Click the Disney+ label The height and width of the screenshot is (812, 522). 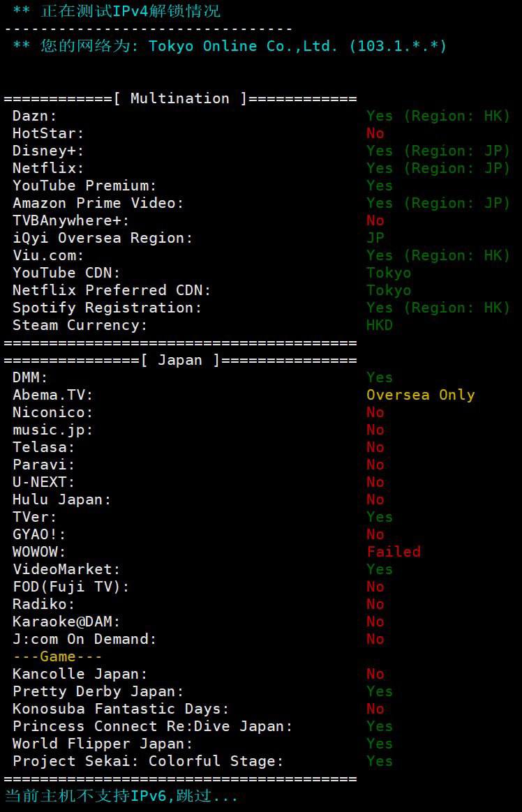(x=48, y=151)
